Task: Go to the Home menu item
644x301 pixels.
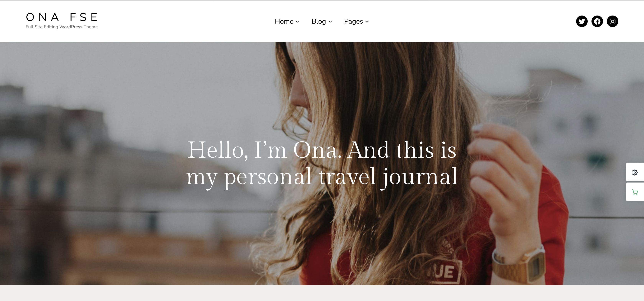Action: pyautogui.click(x=284, y=21)
